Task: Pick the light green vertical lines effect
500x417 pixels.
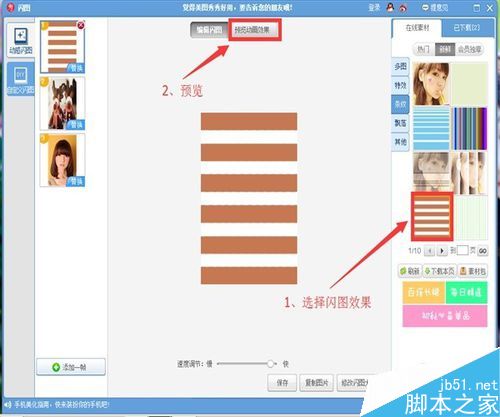Action: click(x=471, y=218)
